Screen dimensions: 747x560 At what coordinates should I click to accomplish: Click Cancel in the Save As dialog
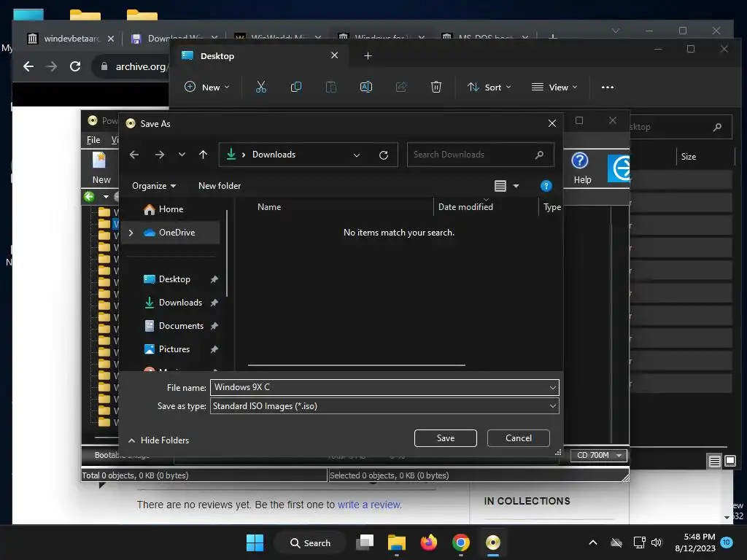pyautogui.click(x=519, y=438)
